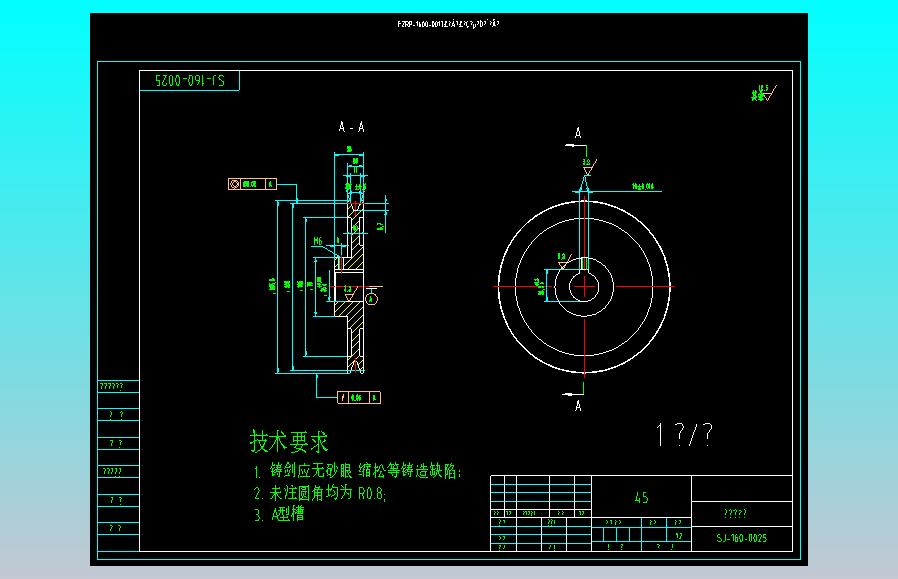The height and width of the screenshot is (579, 898).
Task: Select the "技术要求" heading text
Action: click(289, 442)
